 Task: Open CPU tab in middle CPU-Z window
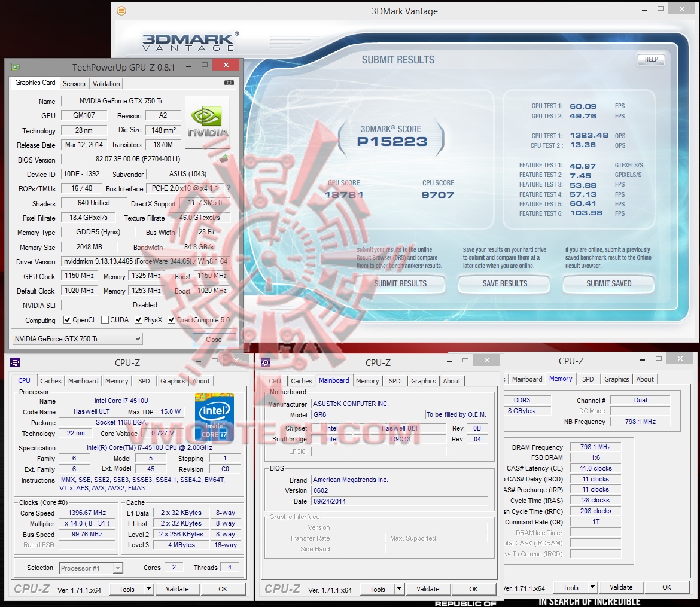[x=275, y=381]
